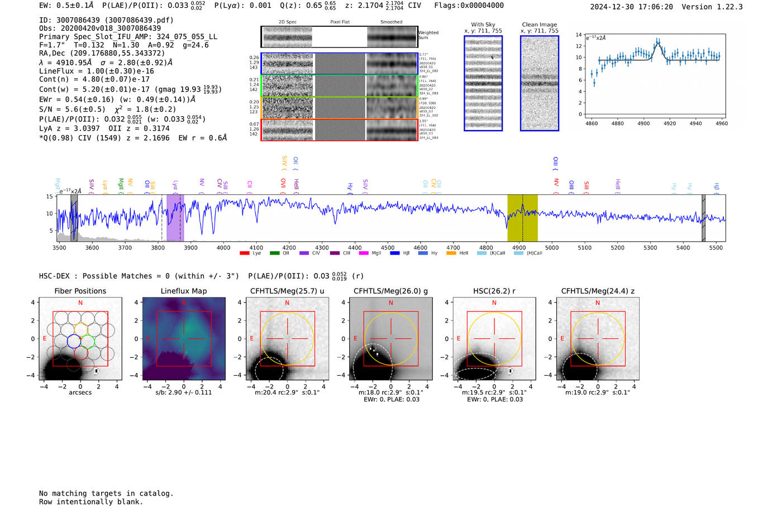This screenshot has height=532, width=782.
Task: Click the Cont(w) gmag 19.93 line
Action: point(130,89)
